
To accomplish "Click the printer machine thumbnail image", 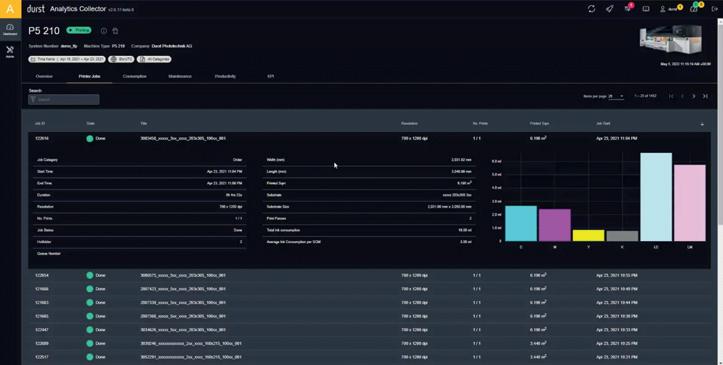I will pyautogui.click(x=671, y=40).
